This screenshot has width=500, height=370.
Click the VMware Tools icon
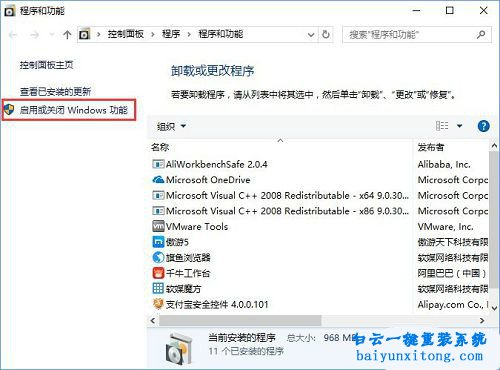(x=158, y=226)
